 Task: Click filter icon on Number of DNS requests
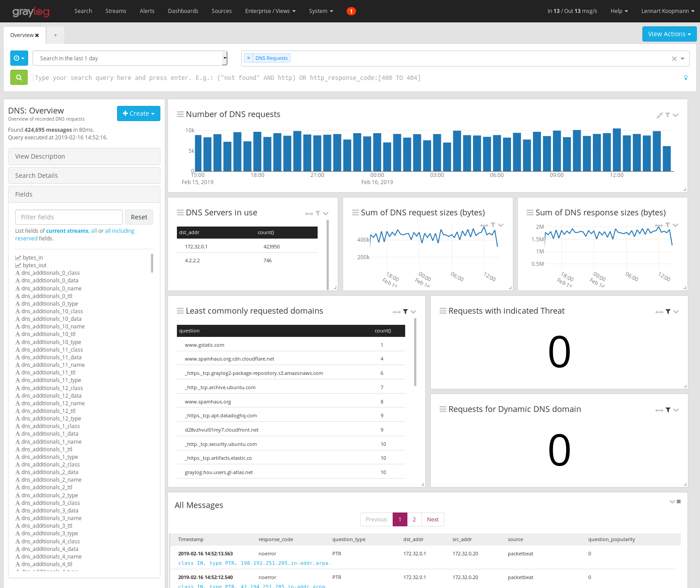667,115
